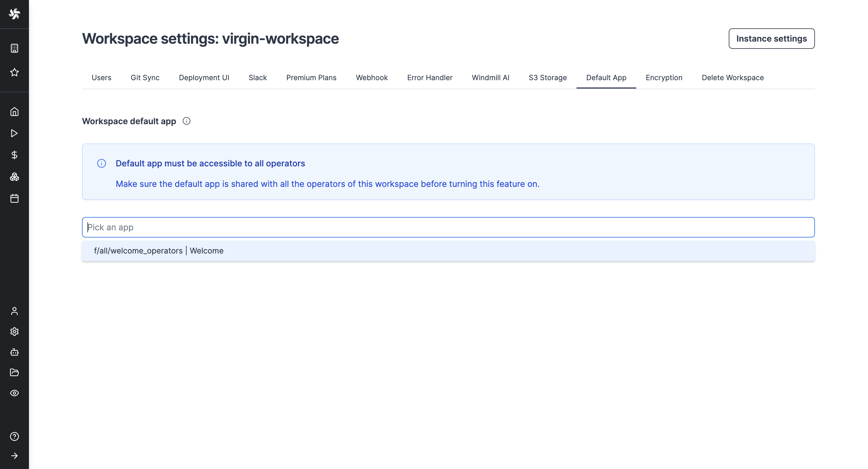Open Workers via robot icon
The image size is (868, 469).
point(14,352)
